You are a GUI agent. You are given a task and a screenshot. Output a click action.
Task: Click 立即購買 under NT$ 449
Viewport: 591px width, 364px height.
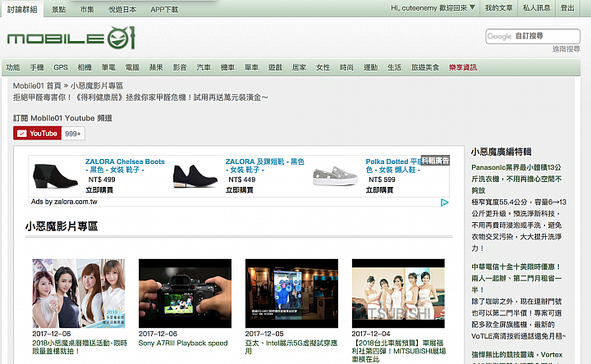point(240,190)
